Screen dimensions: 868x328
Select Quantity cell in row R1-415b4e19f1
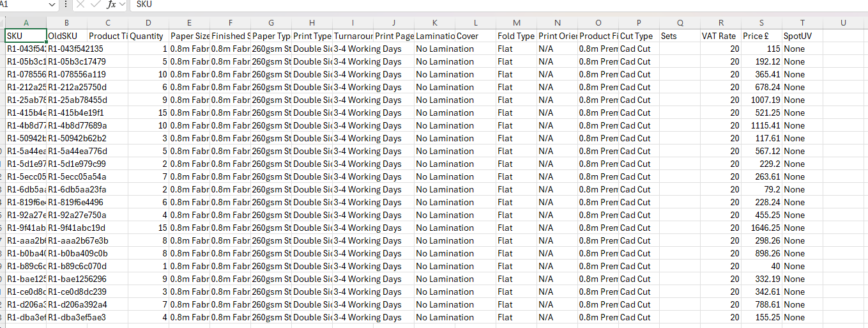click(148, 113)
